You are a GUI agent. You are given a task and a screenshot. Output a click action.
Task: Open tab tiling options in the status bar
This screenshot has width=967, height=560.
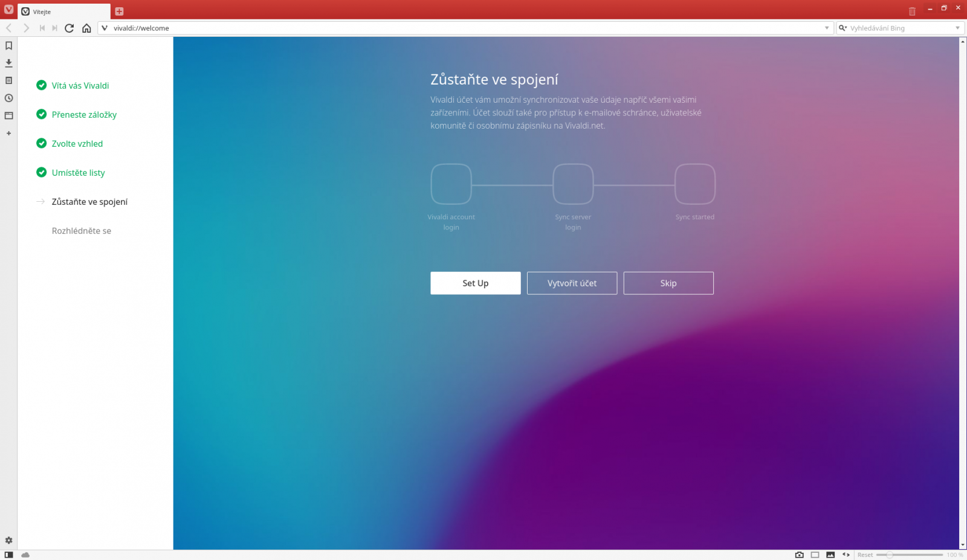point(815,554)
